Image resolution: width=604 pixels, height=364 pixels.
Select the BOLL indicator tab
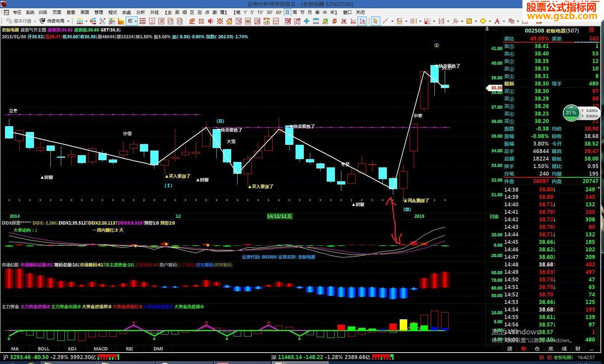pyautogui.click(x=44, y=349)
